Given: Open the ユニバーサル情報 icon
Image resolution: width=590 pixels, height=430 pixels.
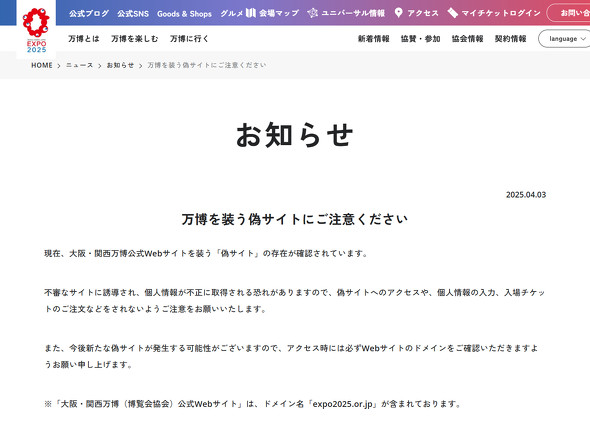Looking at the screenshot, I should (312, 13).
